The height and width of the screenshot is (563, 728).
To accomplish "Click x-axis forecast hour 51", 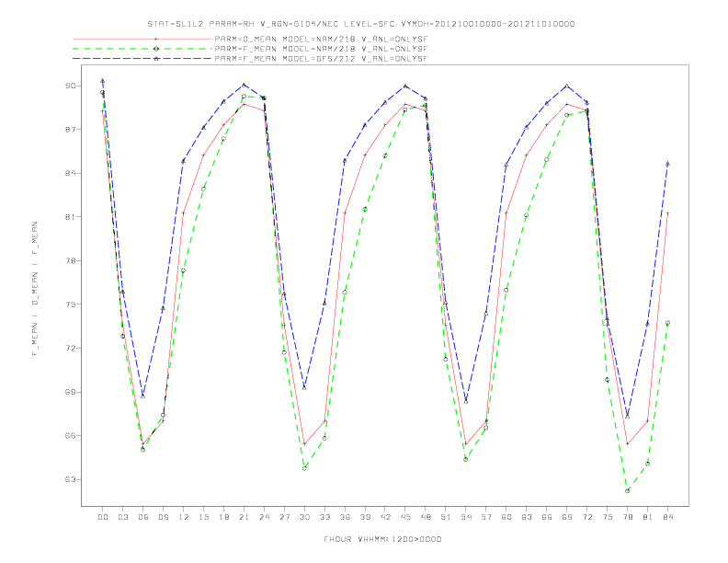I will tap(446, 517).
